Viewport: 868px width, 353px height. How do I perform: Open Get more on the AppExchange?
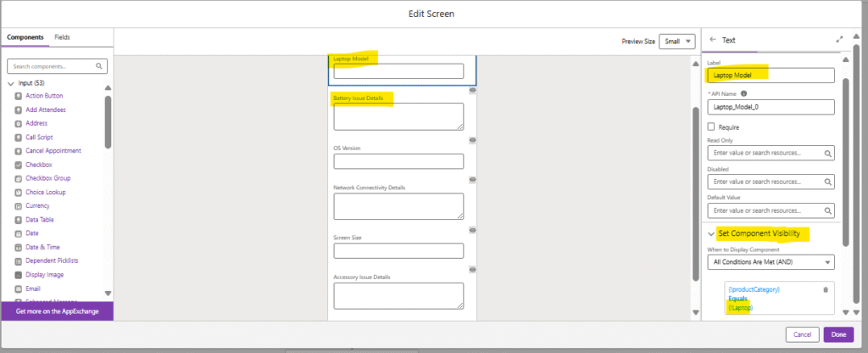click(57, 311)
